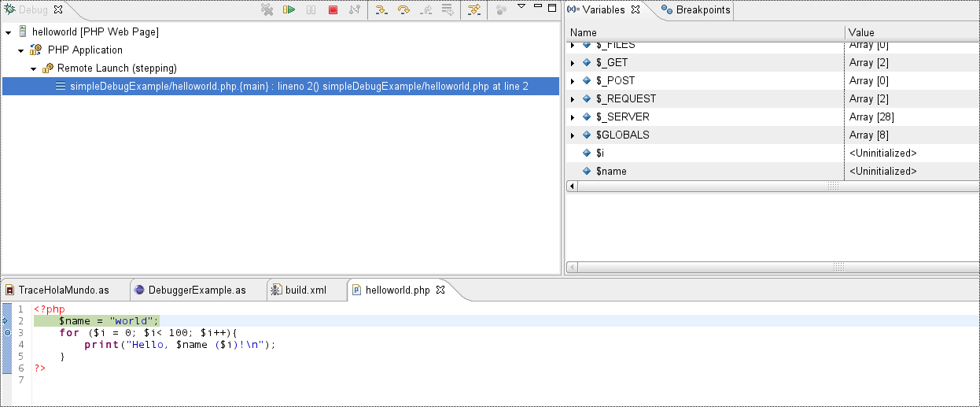Expand the $_GET variable
Image resolution: width=980 pixels, height=407 pixels.
click(573, 63)
